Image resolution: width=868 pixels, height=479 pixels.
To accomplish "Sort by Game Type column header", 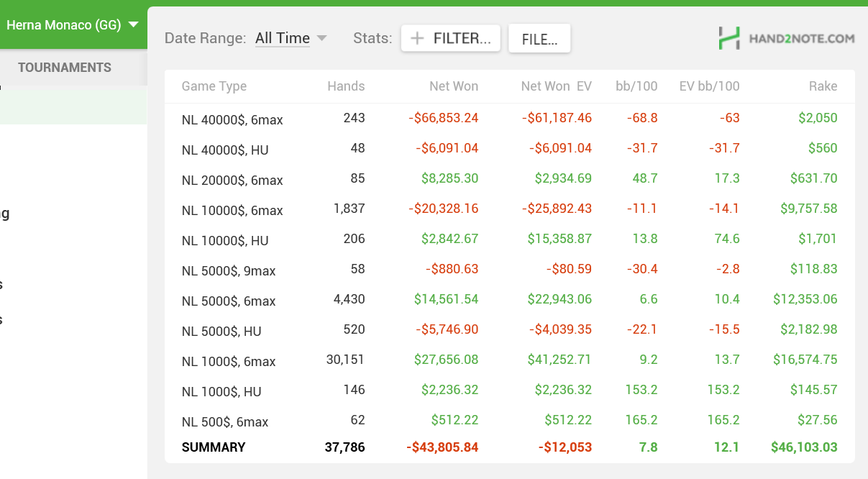I will coord(214,86).
